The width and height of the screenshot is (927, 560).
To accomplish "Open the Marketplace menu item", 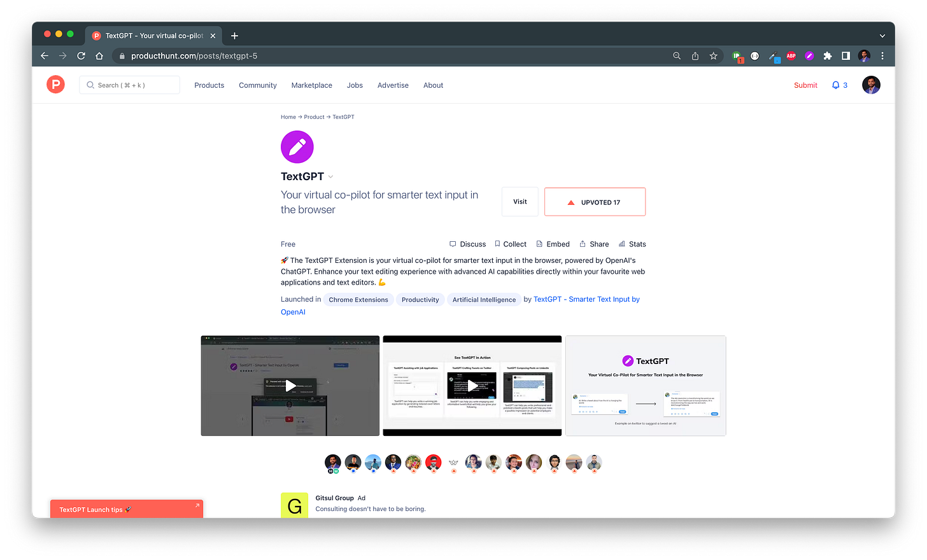I will click(x=312, y=85).
